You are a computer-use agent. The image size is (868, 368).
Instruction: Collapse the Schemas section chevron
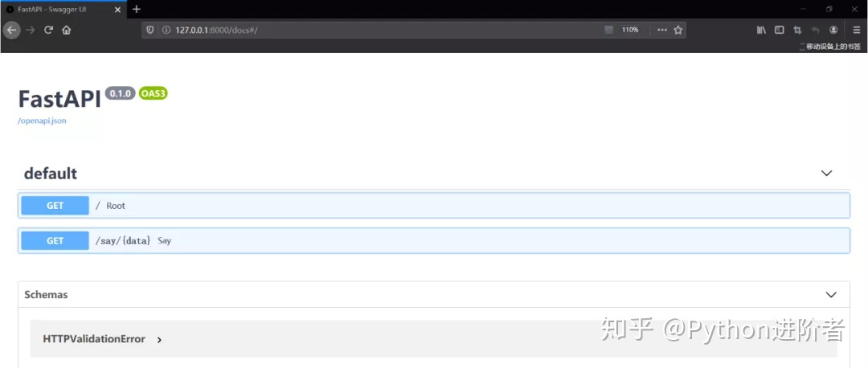tap(831, 294)
